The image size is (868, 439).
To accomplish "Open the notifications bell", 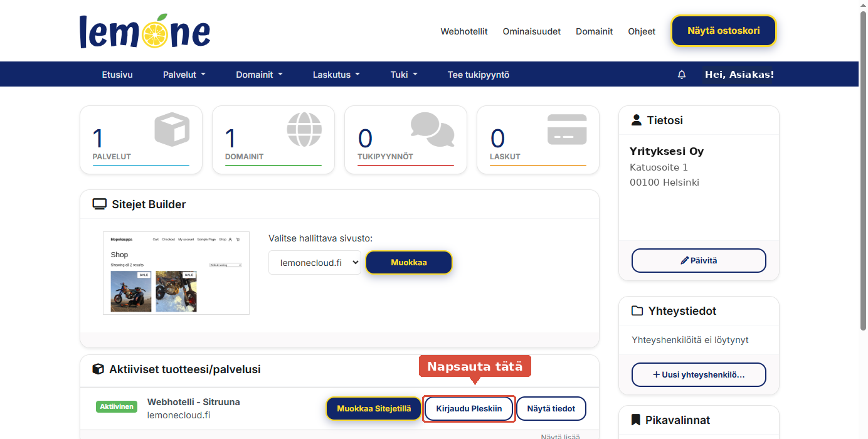I will pyautogui.click(x=682, y=75).
